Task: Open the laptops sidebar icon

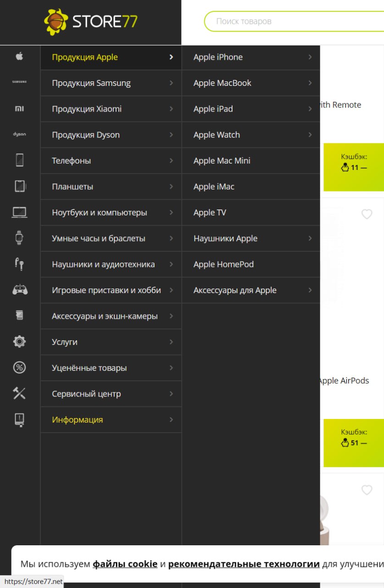Action: (x=19, y=212)
